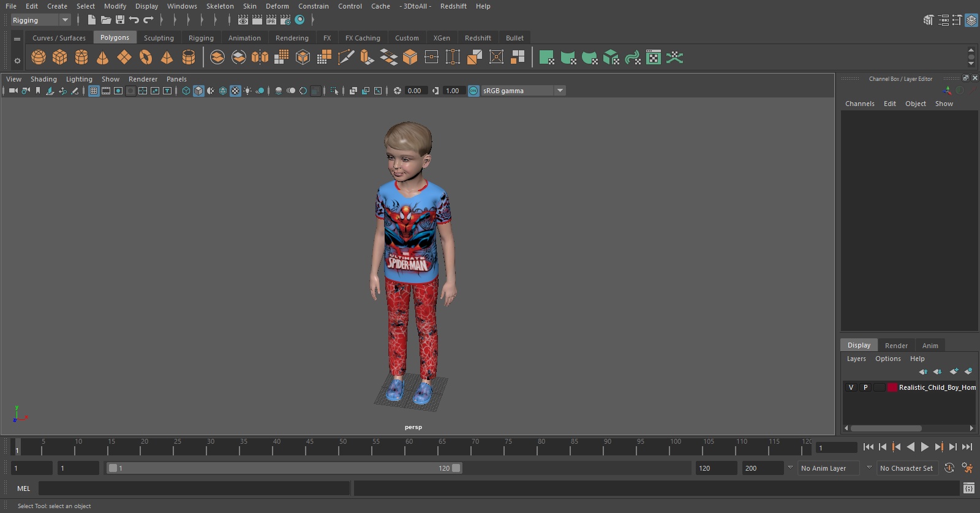Screen dimensions: 980x513
Task: Toggle playback P box for Realistic_Child_Boy layer
Action: (x=865, y=387)
